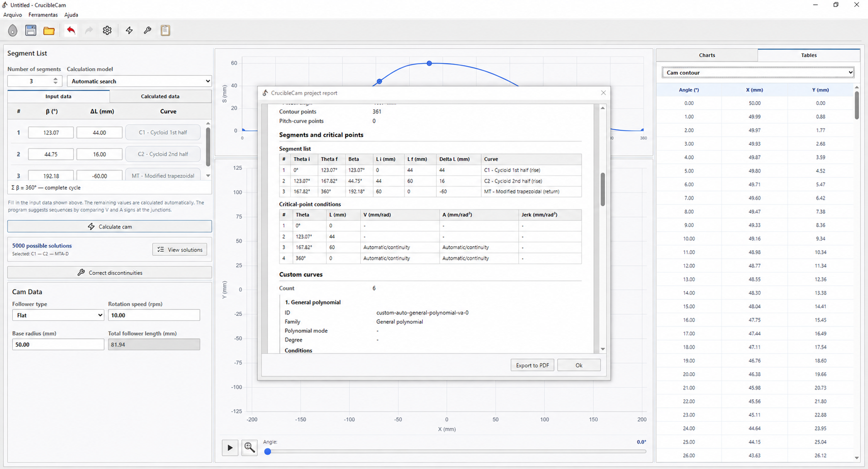Start animation with the play button
This screenshot has width=868, height=469.
pyautogui.click(x=230, y=448)
